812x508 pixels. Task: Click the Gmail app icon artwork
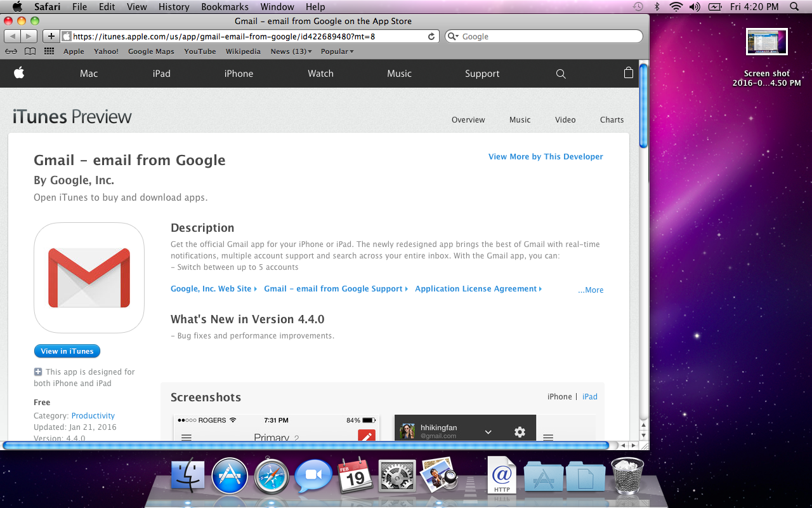point(89,277)
